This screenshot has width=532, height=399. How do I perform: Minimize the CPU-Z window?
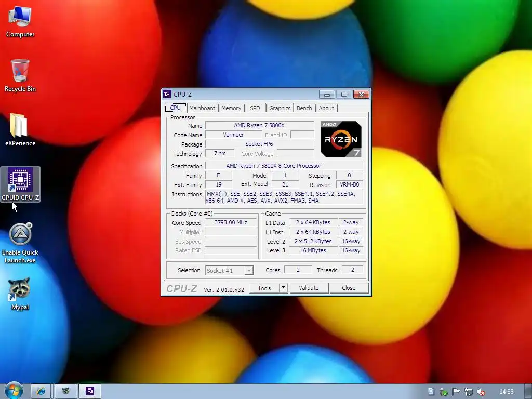327,95
